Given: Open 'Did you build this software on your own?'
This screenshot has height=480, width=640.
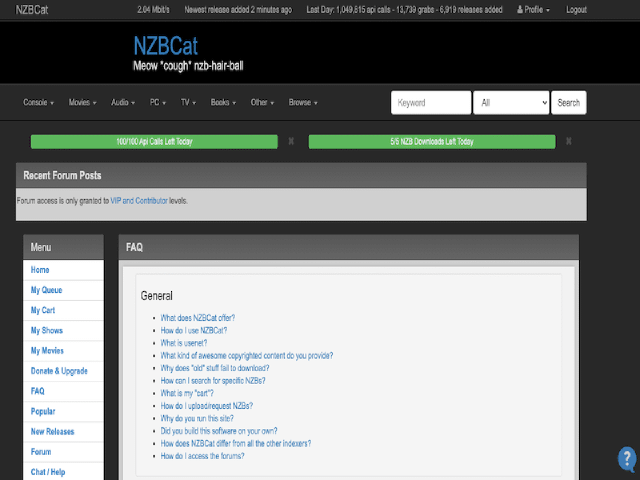Looking at the screenshot, I should [x=219, y=431].
